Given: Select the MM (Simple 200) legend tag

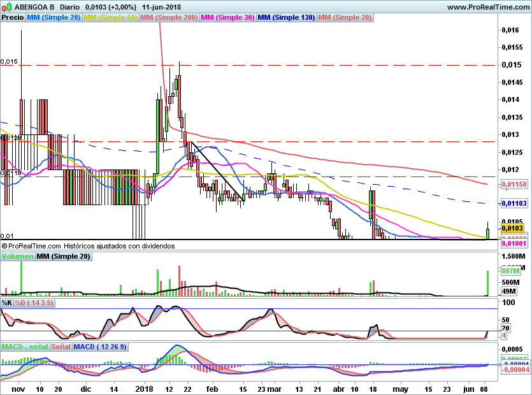Looking at the screenshot, I should point(169,17).
